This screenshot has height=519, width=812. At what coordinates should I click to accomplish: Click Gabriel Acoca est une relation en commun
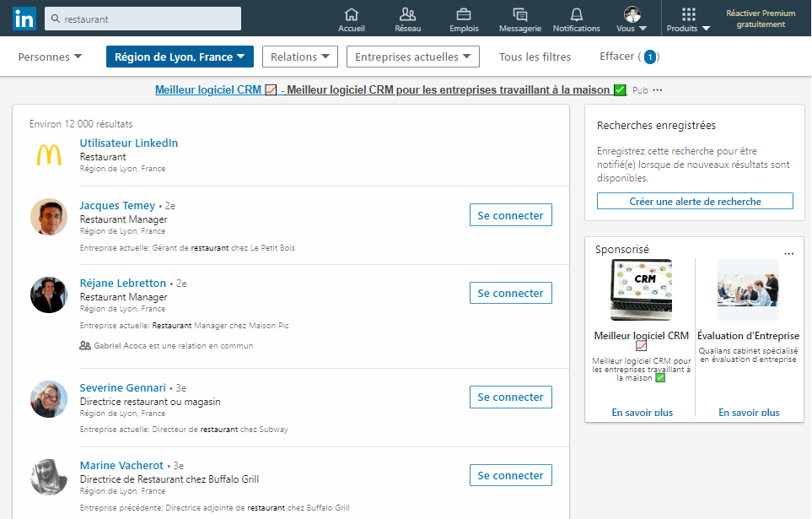174,346
